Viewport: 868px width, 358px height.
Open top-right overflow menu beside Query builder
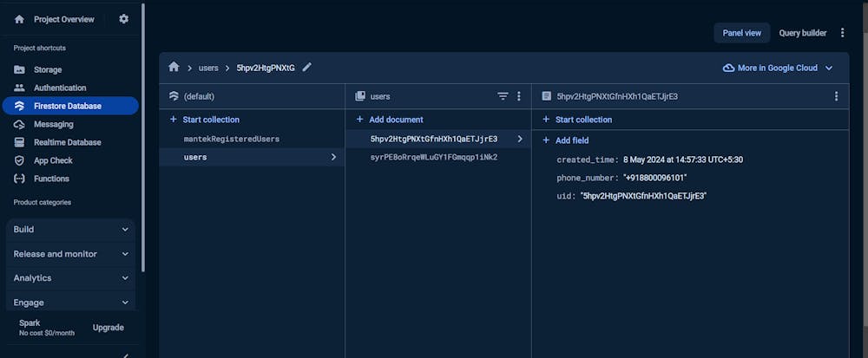coord(842,33)
